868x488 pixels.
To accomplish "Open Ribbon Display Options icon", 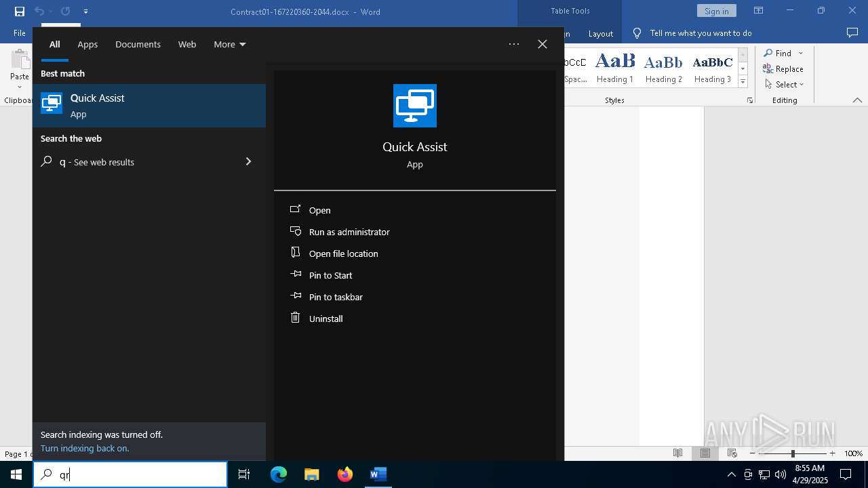I will (758, 11).
